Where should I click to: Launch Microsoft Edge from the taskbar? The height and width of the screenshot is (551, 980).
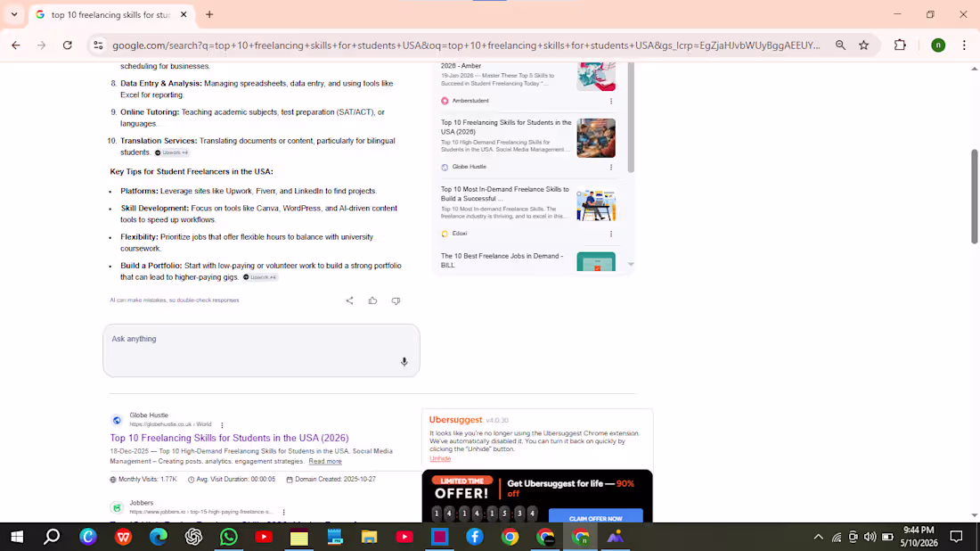click(158, 537)
